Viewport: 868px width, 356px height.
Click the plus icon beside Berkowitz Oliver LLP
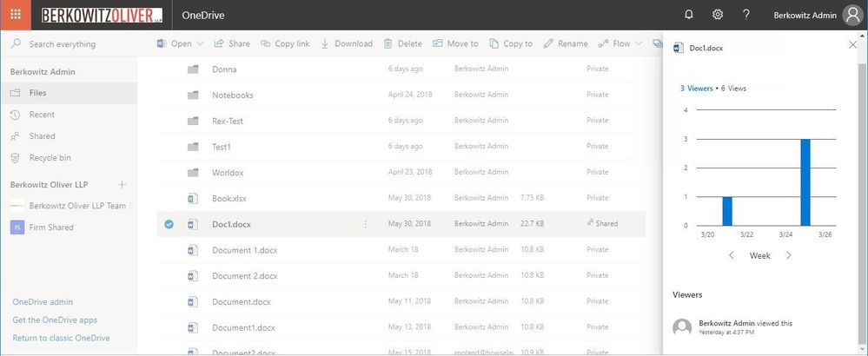[x=123, y=185]
